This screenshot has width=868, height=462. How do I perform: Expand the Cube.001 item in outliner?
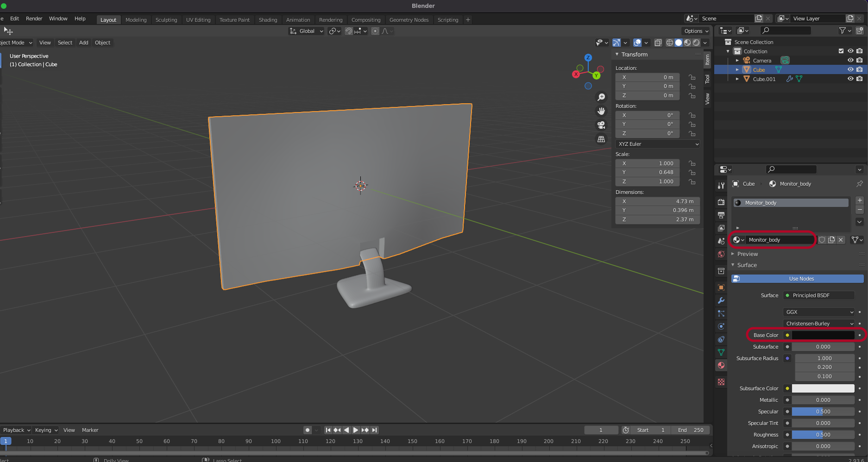point(737,79)
